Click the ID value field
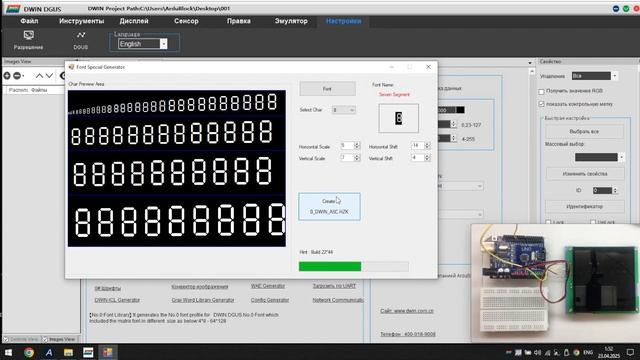This screenshot has width=640, height=360. 602,191
